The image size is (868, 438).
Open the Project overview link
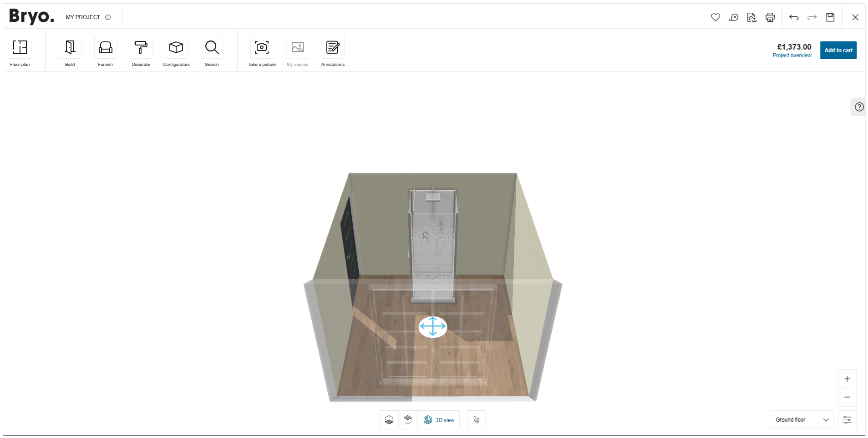(792, 55)
